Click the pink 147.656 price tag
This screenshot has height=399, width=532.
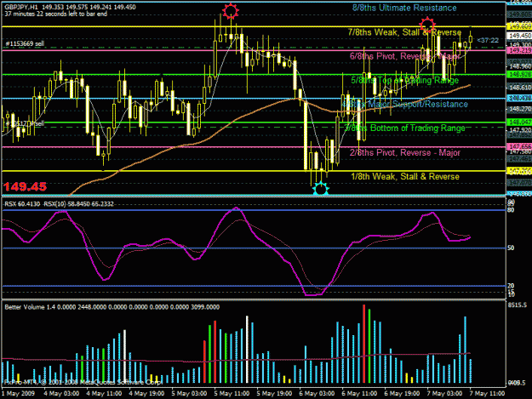pyautogui.click(x=519, y=146)
